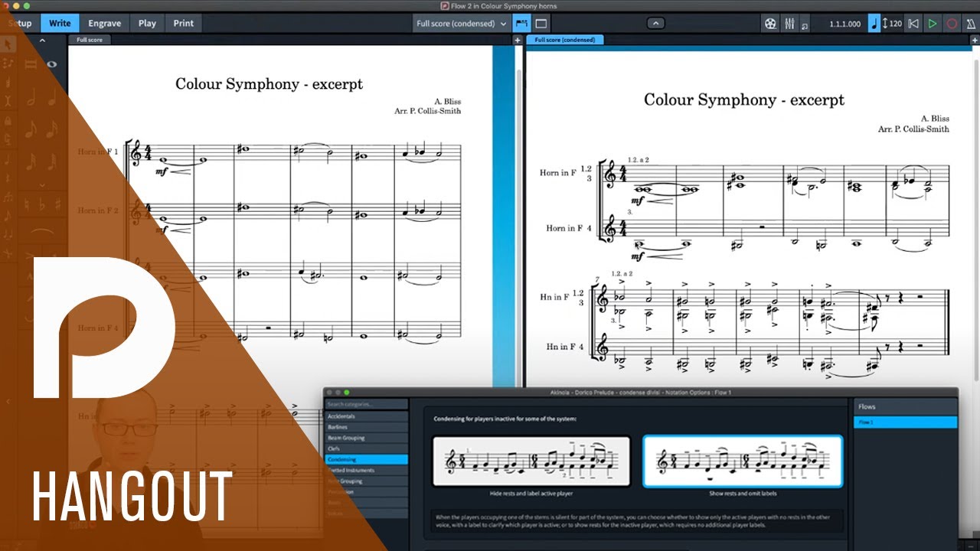
Task: Click the Search categories field
Action: pyautogui.click(x=366, y=404)
